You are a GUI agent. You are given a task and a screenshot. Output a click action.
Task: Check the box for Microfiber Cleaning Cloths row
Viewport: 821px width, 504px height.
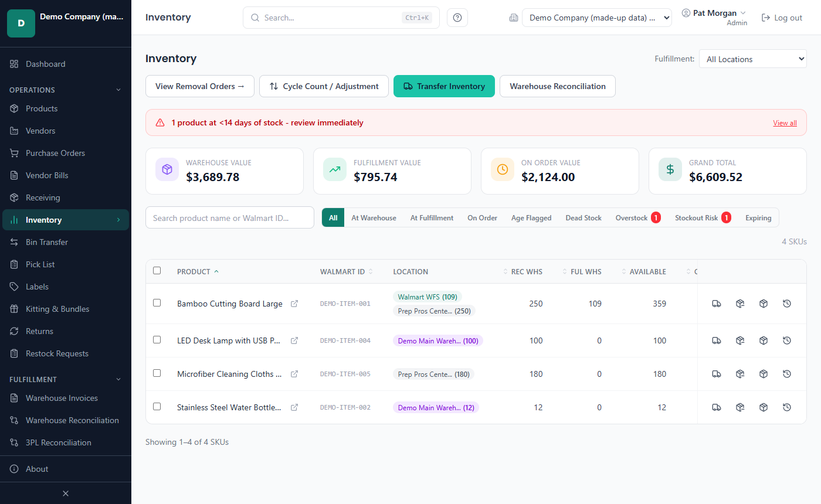[157, 373]
